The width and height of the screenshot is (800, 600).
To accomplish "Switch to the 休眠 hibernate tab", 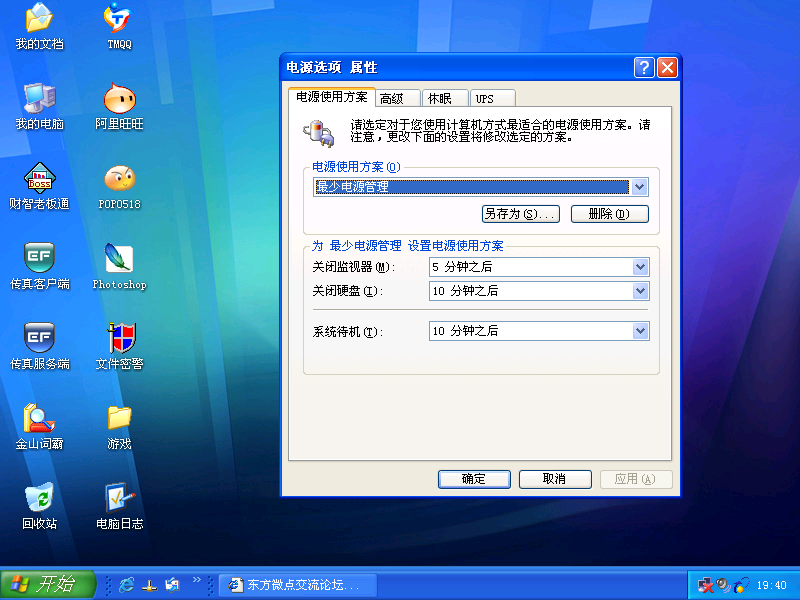I will (440, 98).
